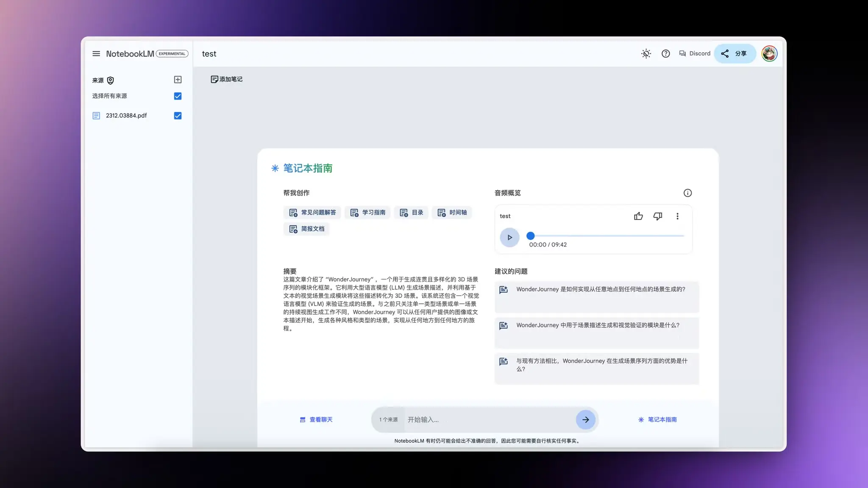The image size is (868, 488).
Task: Give thumbs down to audio overview
Action: [x=658, y=216]
